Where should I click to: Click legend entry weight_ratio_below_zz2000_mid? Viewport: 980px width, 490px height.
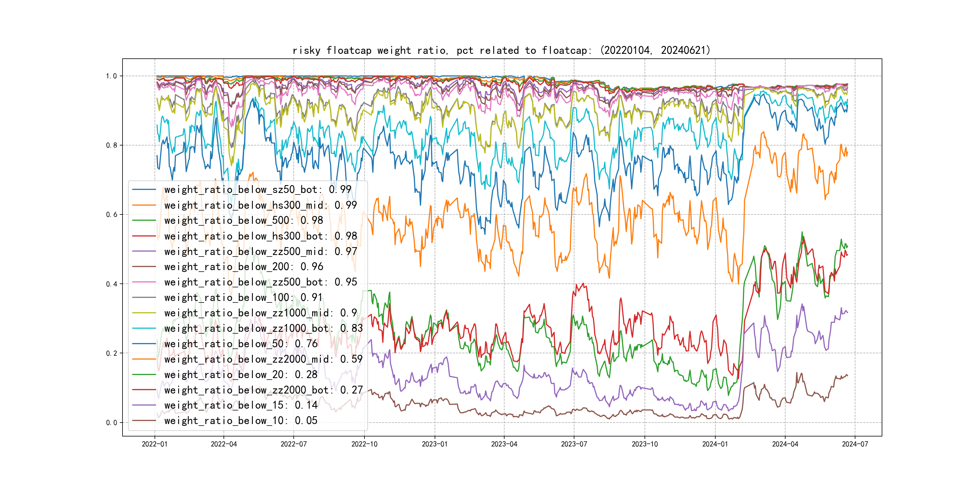(x=263, y=359)
